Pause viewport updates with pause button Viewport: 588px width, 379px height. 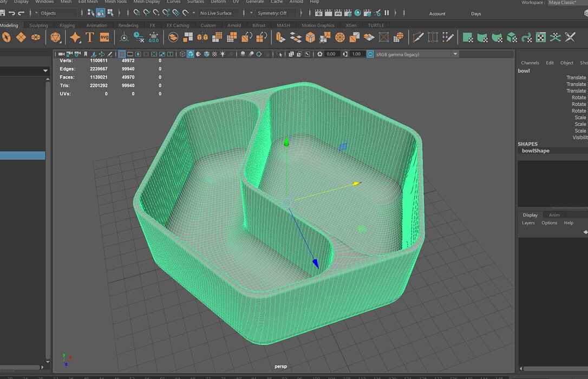tap(387, 13)
